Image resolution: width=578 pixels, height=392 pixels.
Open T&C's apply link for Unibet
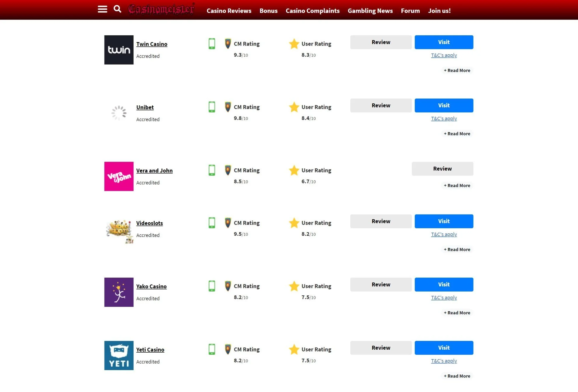click(444, 119)
